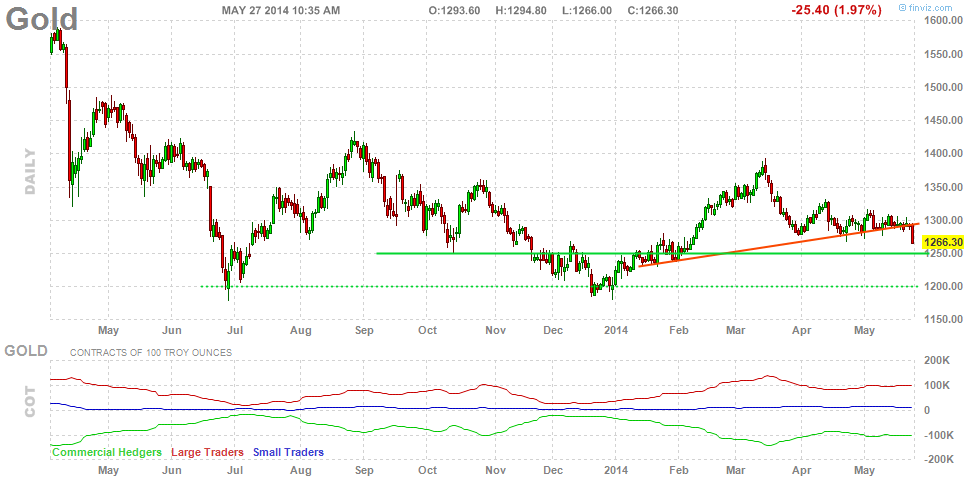Viewport: 964px width, 480px height.
Task: Click the 1550.00 price axis label
Action: point(943,55)
